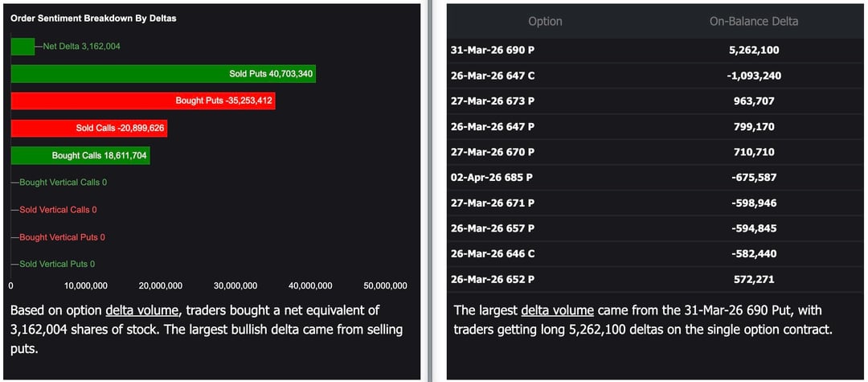Click the Sold Vertical Puts 0 label
Viewport: 868px width, 382px height.
[x=57, y=264]
